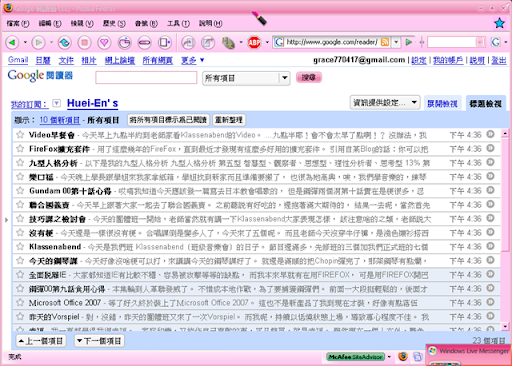Screen dimensions: 512x366
Task: Click the RSS feed icon in address bar
Action: coord(385,42)
